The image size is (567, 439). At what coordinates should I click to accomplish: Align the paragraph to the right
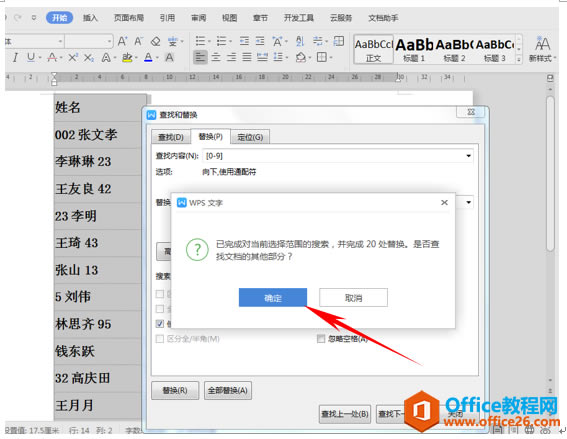click(x=231, y=57)
